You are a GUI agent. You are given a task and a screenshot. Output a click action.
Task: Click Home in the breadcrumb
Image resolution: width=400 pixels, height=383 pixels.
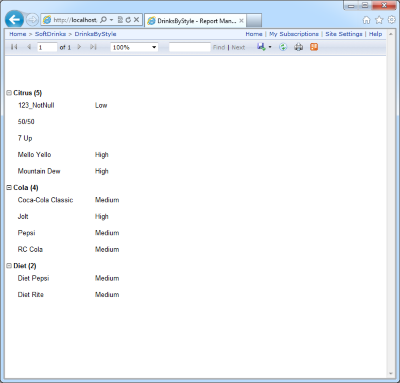[18, 34]
